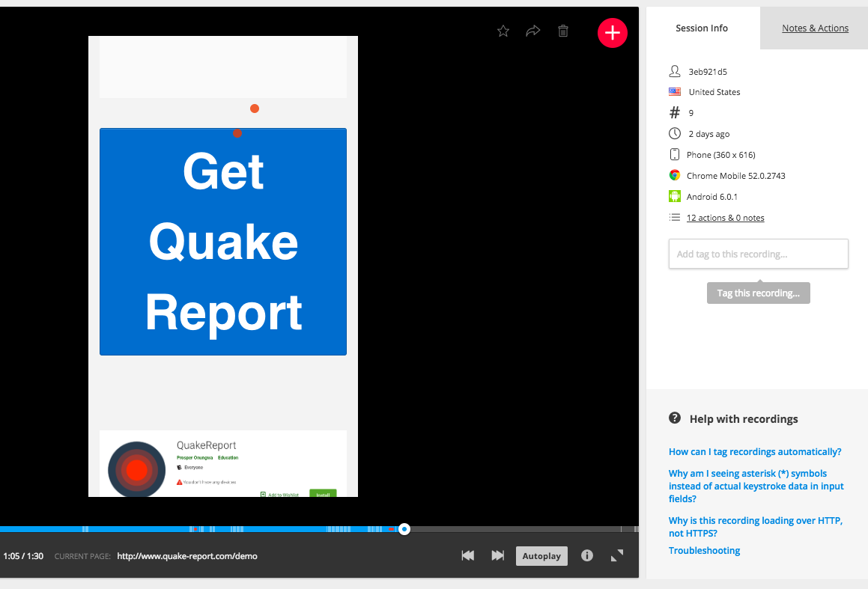Viewport: 868px width, 589px height.
Task: Click Get Quake Report banner
Action: (x=223, y=242)
